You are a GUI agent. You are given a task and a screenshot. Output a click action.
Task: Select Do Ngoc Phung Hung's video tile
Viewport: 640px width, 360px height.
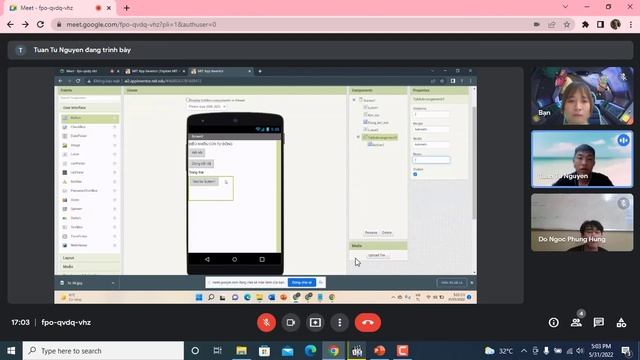pyautogui.click(x=582, y=222)
